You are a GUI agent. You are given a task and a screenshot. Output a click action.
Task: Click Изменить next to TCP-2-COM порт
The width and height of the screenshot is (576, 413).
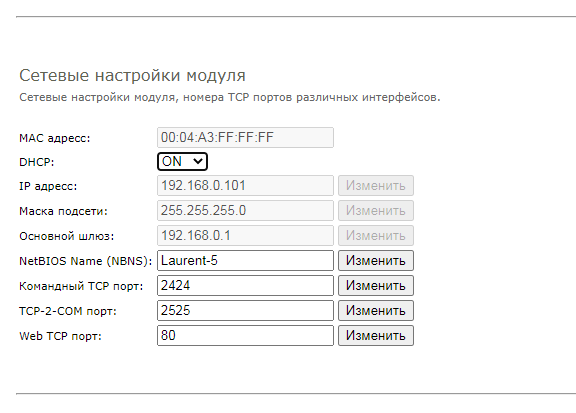tap(376, 310)
